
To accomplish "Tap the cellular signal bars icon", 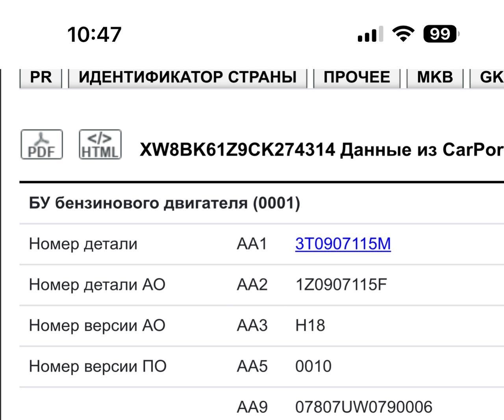I will [x=370, y=34].
